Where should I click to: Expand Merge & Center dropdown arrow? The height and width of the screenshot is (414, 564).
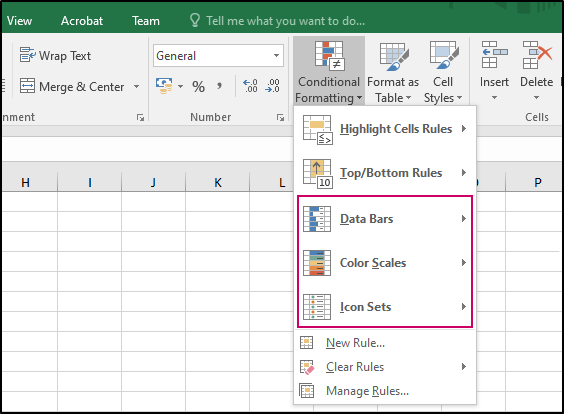click(136, 86)
